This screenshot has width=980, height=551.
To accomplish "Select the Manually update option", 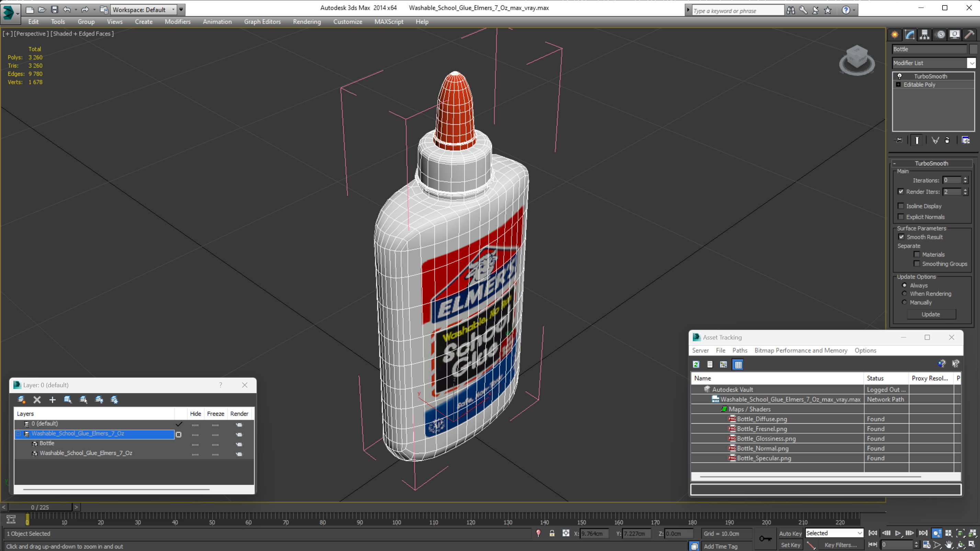I will point(904,302).
